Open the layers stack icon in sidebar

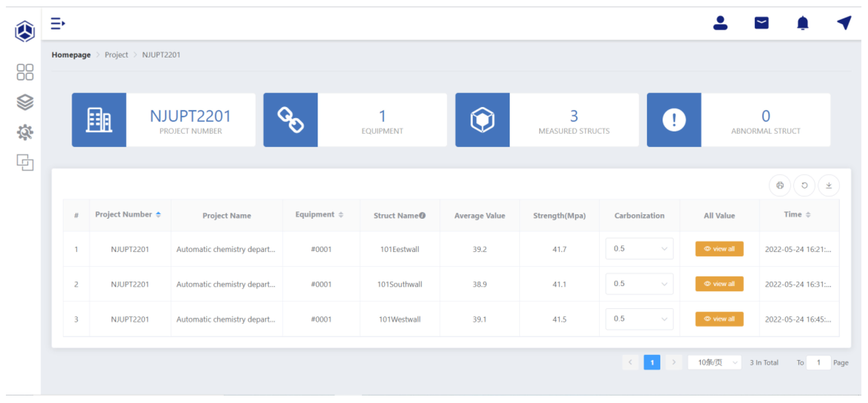25,102
